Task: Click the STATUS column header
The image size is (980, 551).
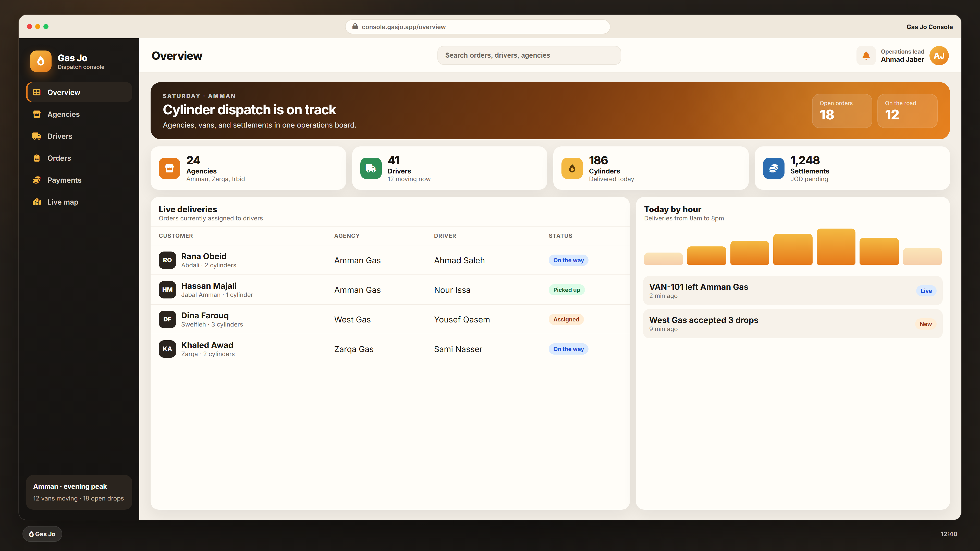Action: pos(560,236)
